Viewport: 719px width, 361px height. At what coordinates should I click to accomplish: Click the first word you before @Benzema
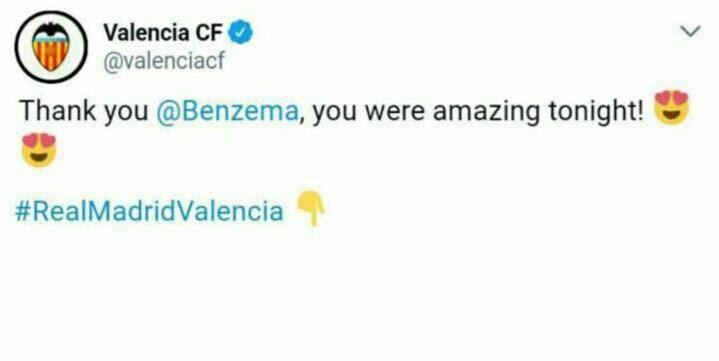126,113
